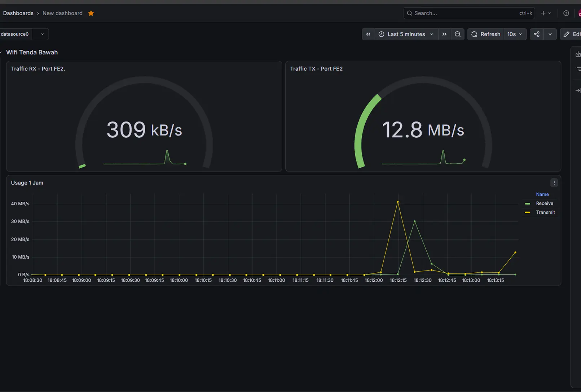Click the clock icon in time picker

pos(382,34)
